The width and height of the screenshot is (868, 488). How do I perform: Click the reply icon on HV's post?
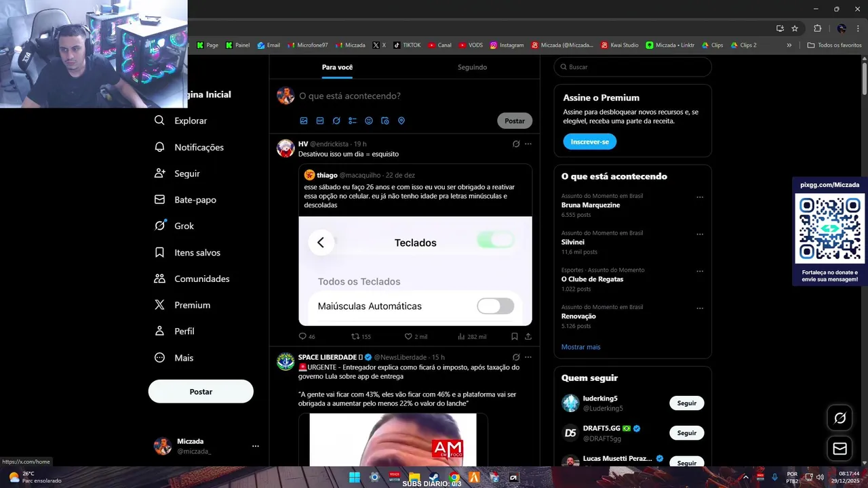click(x=302, y=336)
